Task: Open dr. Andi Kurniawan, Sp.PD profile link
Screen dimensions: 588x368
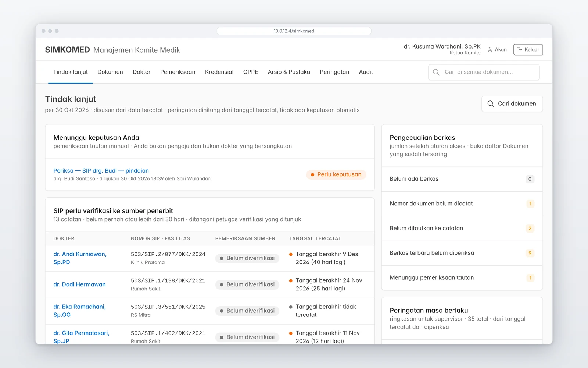Action: tap(80, 258)
